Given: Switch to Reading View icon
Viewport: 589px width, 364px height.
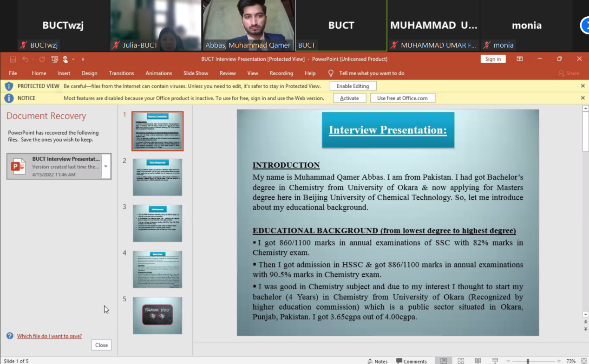Looking at the screenshot, I should (x=478, y=361).
